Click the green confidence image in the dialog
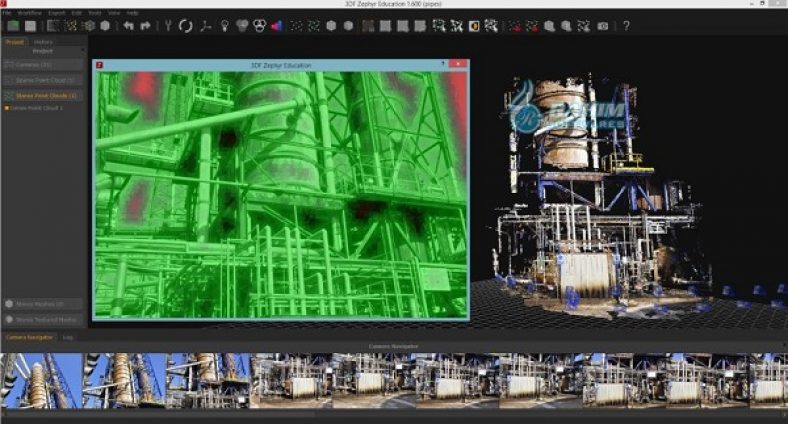This screenshot has height=424, width=788. tap(281, 194)
